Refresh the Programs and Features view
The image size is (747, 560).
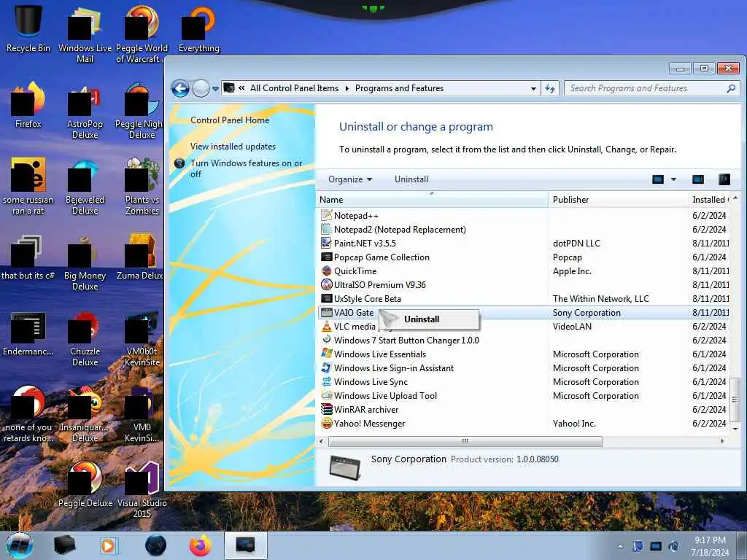point(550,88)
